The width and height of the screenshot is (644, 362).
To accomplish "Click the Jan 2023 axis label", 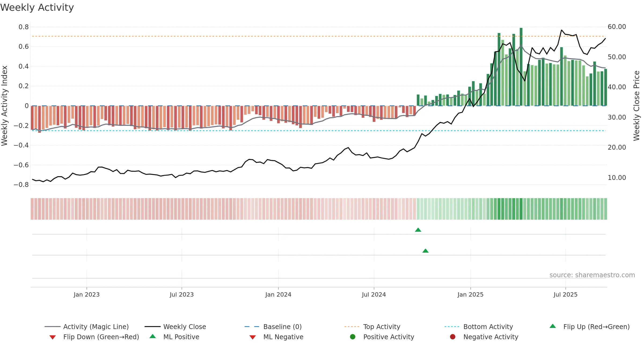I will pyautogui.click(x=87, y=294).
